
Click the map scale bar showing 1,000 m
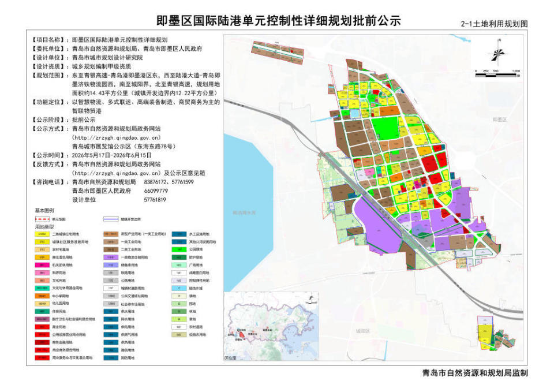497,74
